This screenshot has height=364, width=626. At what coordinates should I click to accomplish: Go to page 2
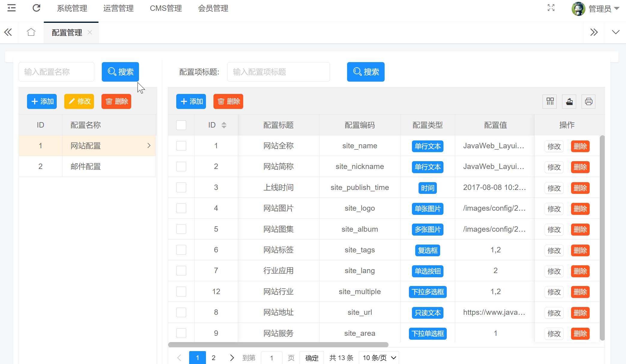click(x=213, y=358)
